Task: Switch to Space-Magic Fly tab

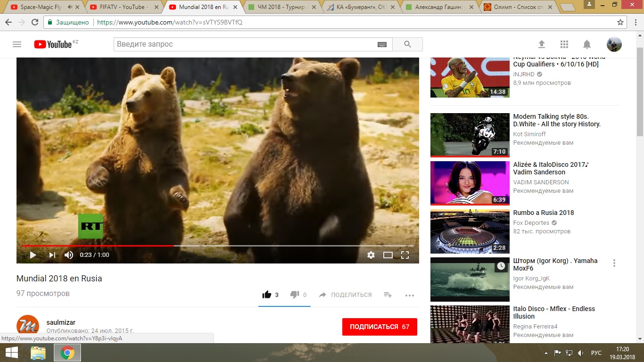Action: pos(40,7)
